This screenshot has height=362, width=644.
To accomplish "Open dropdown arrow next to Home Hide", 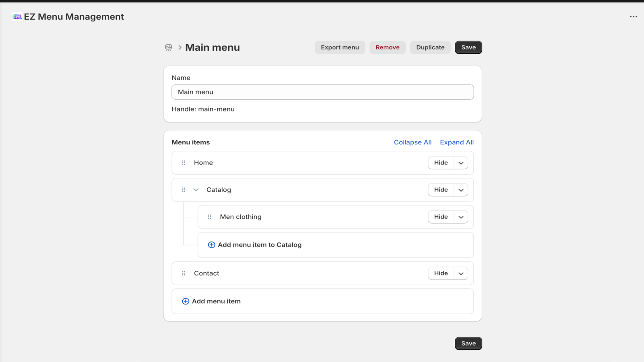I will (x=461, y=163).
